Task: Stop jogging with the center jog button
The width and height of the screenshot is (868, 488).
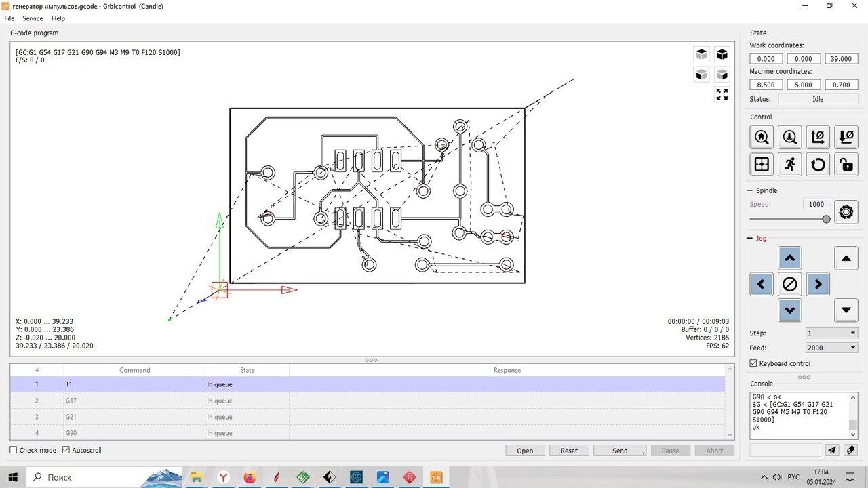Action: 790,285
